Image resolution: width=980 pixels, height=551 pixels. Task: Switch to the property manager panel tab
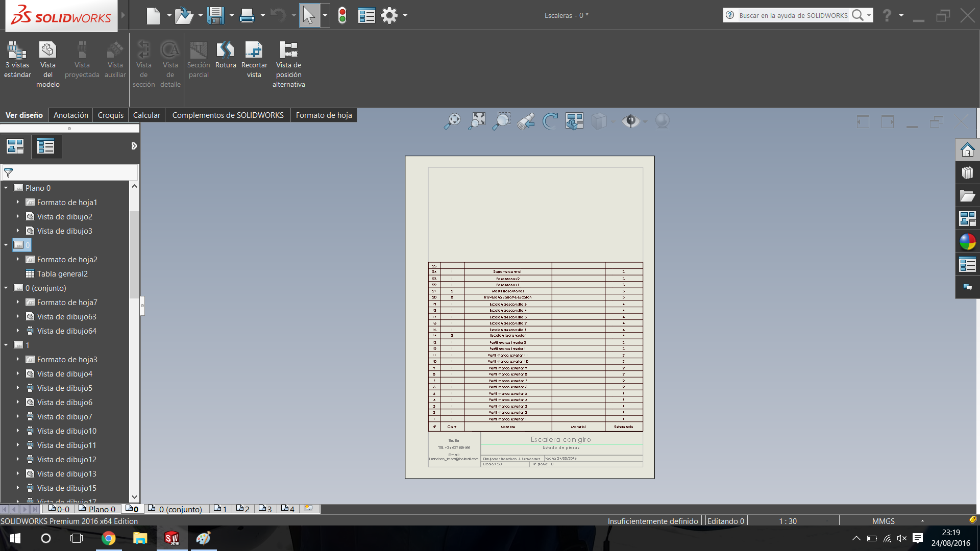46,147
